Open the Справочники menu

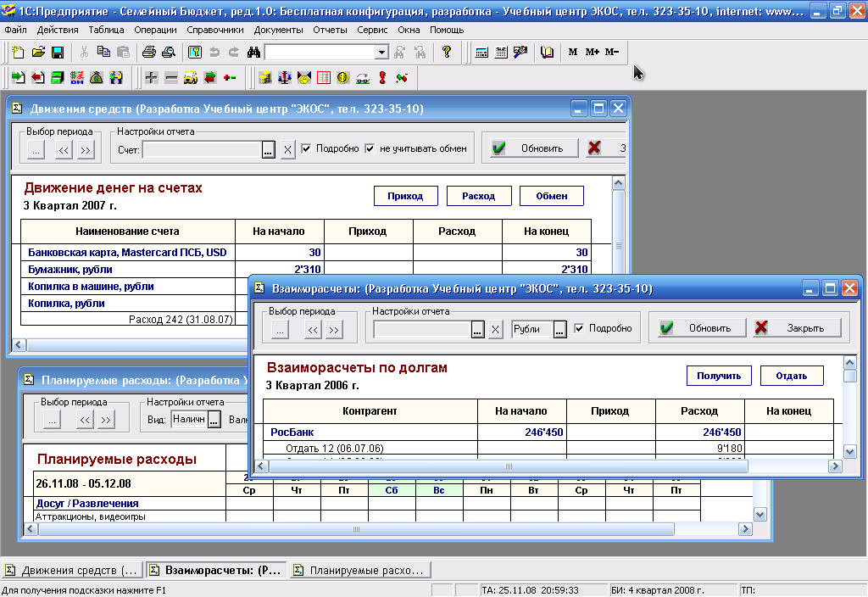[215, 30]
